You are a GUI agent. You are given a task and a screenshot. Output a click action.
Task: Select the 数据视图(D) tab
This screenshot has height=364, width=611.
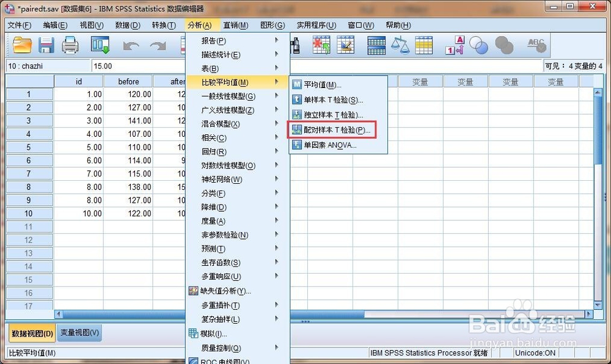coord(32,333)
